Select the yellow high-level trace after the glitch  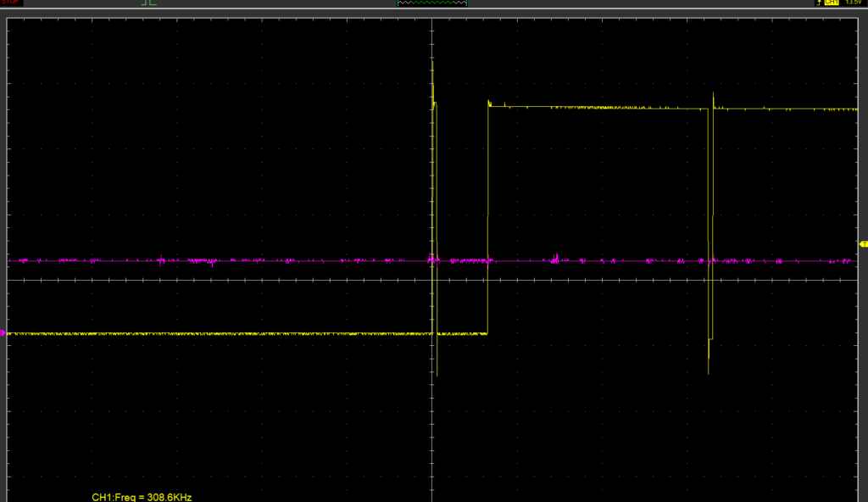pyautogui.click(x=788, y=109)
